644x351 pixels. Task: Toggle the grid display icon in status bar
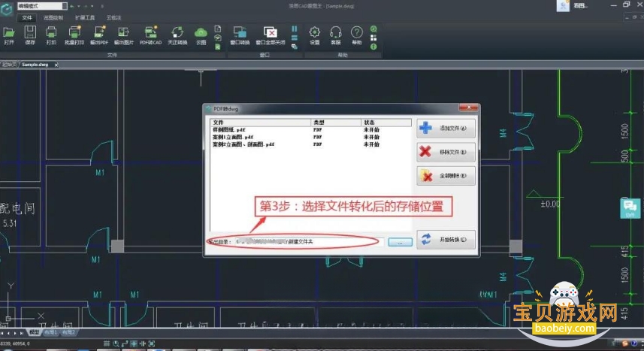[107, 343]
